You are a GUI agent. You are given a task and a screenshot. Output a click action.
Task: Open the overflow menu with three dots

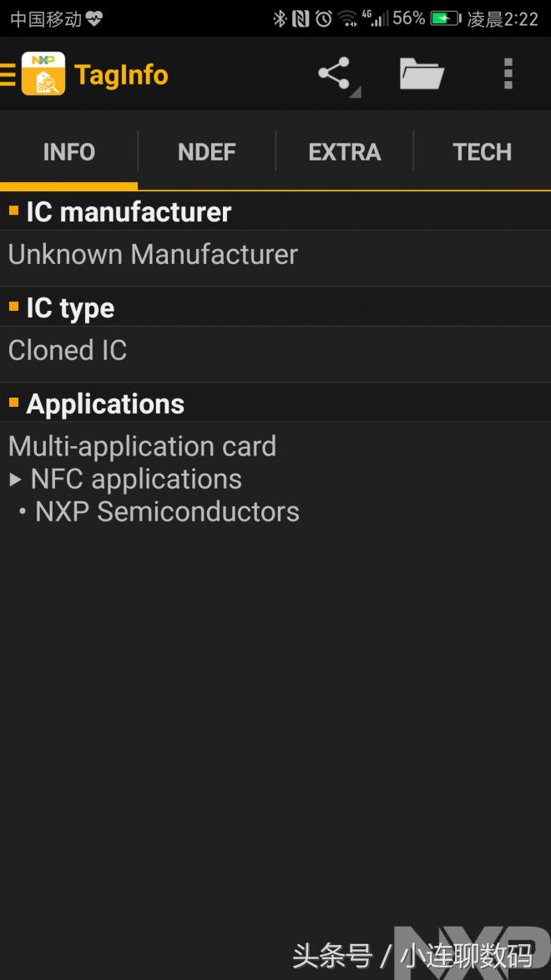coord(508,74)
